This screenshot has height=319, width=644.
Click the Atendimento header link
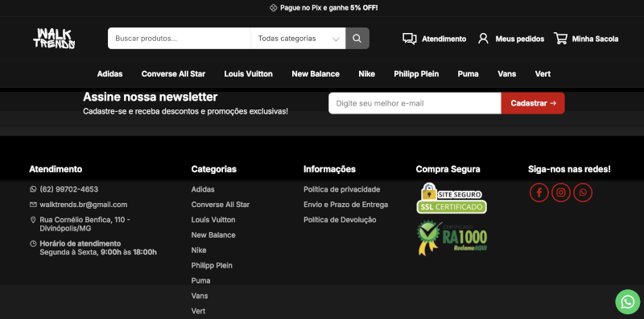pos(444,39)
